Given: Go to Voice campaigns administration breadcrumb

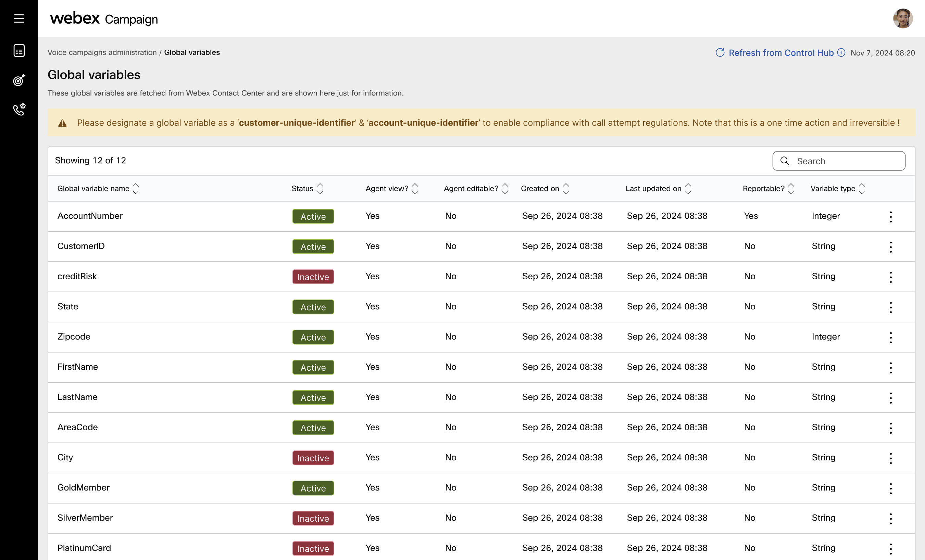Looking at the screenshot, I should tap(102, 53).
